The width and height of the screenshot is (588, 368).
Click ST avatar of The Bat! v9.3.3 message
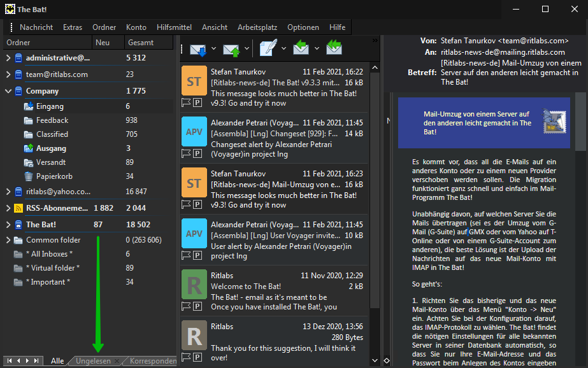pyautogui.click(x=194, y=81)
